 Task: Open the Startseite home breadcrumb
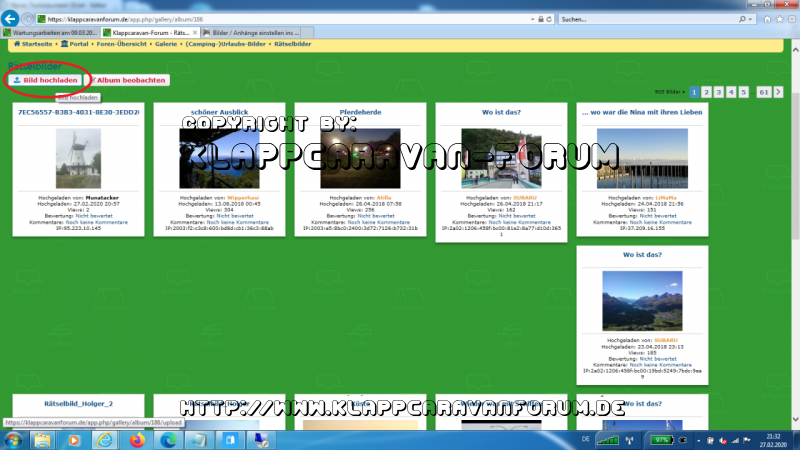[x=34, y=45]
